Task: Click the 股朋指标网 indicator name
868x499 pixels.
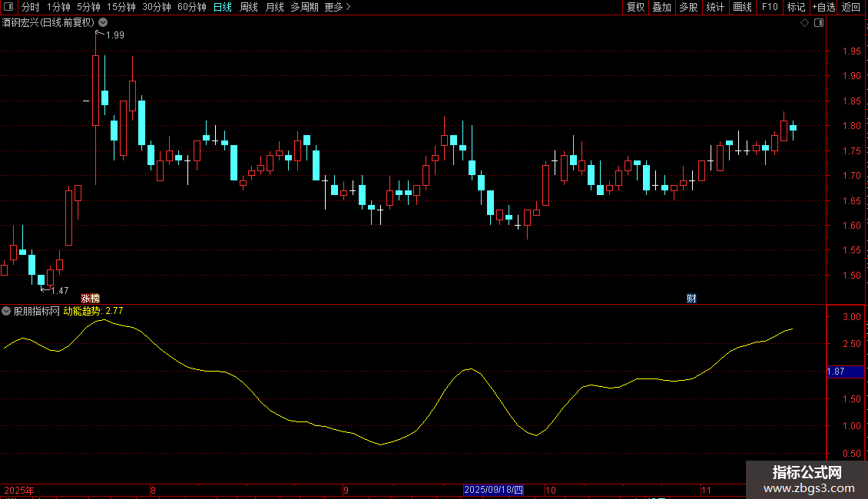Action: (37, 312)
